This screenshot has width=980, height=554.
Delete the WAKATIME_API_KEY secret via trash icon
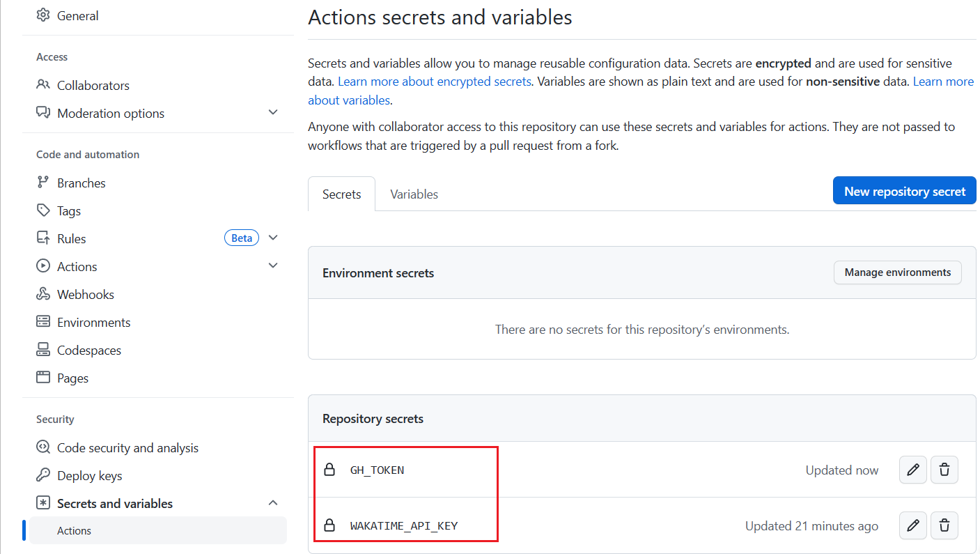coord(944,525)
